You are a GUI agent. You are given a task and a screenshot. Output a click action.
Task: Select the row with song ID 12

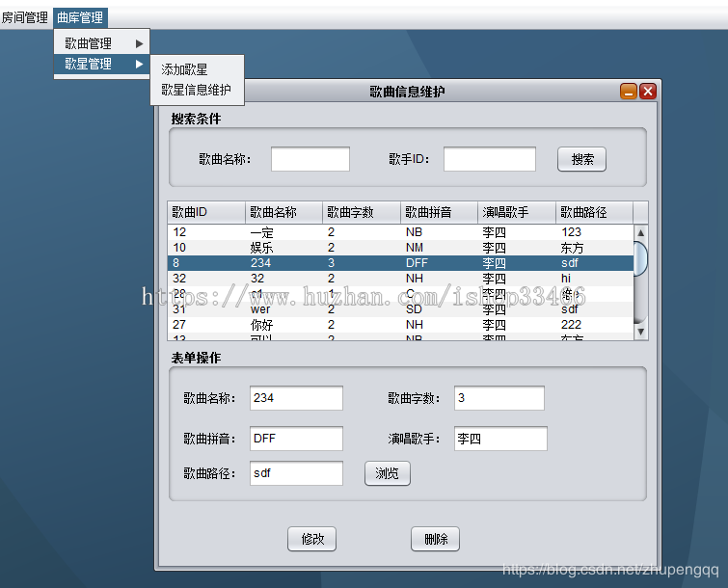401,232
